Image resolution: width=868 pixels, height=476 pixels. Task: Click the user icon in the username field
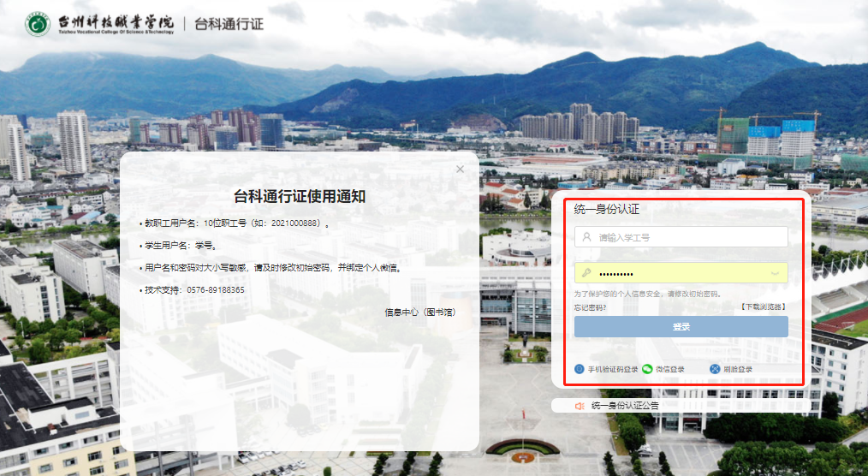[586, 237]
